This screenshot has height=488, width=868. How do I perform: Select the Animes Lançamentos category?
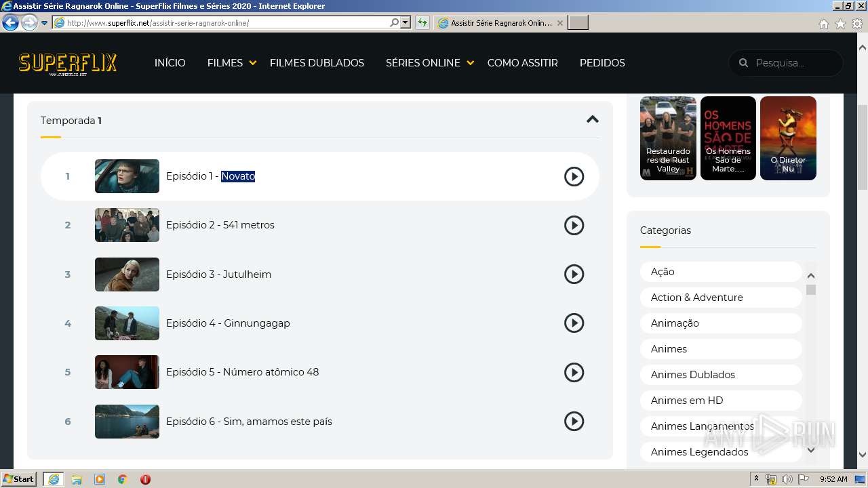pos(721,426)
